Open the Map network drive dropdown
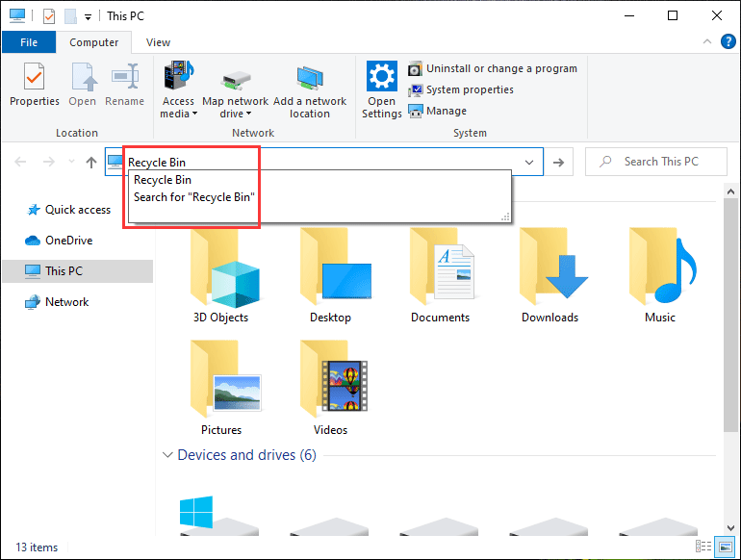The width and height of the screenshot is (741, 560). coord(235,94)
